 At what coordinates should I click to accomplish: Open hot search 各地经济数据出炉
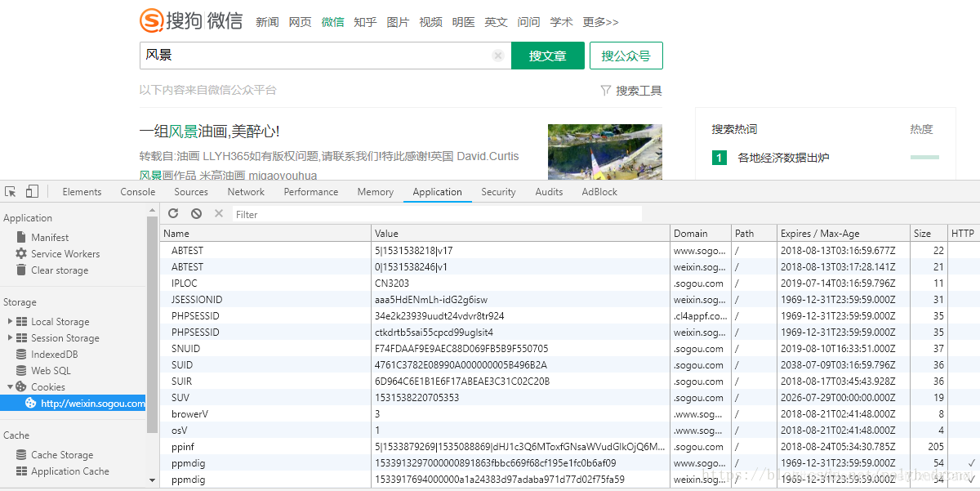[x=783, y=158]
